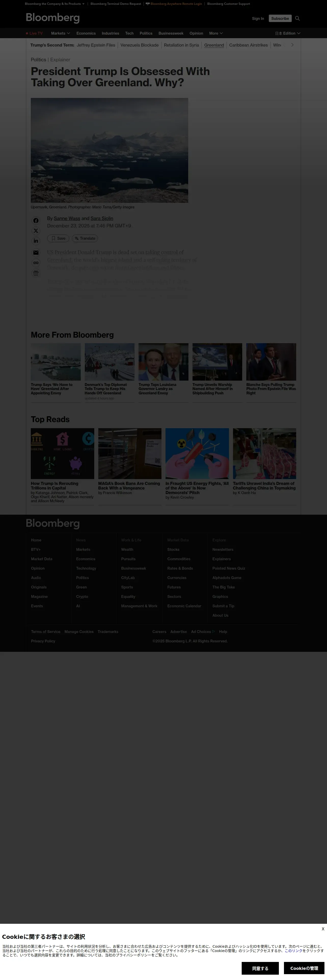Open author link Sanne Wass
The image size is (327, 980).
click(x=67, y=218)
